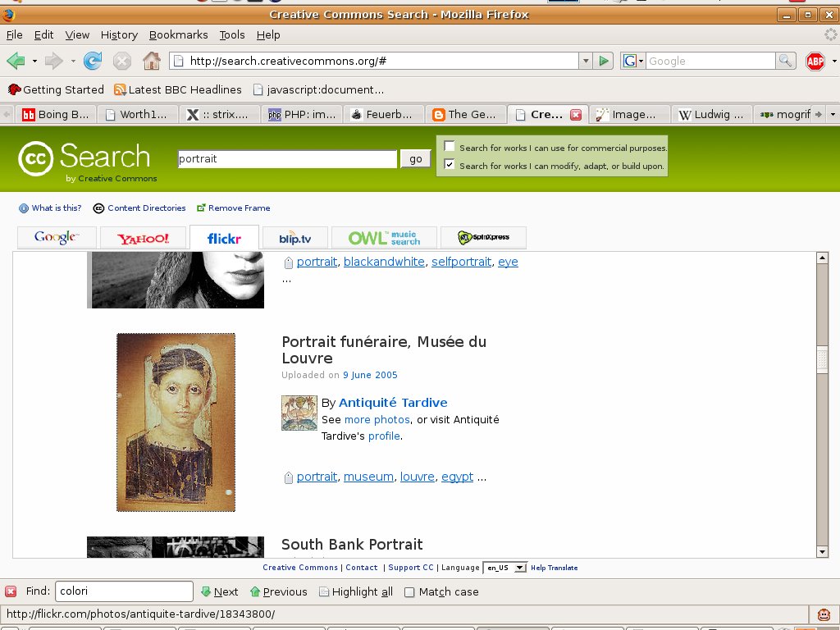Click the Adblock Plus ABP icon
Image resolution: width=840 pixels, height=630 pixels.
click(x=815, y=61)
